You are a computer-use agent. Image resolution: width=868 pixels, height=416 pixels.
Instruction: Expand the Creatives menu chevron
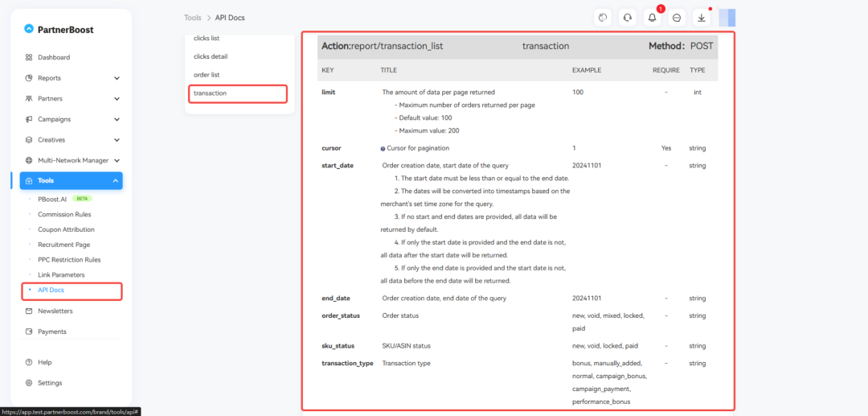point(117,139)
